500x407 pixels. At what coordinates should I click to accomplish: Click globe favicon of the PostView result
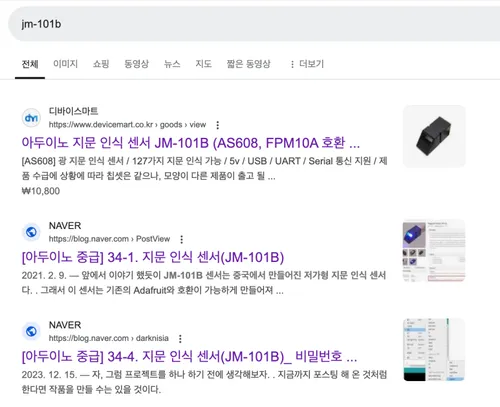(31, 232)
